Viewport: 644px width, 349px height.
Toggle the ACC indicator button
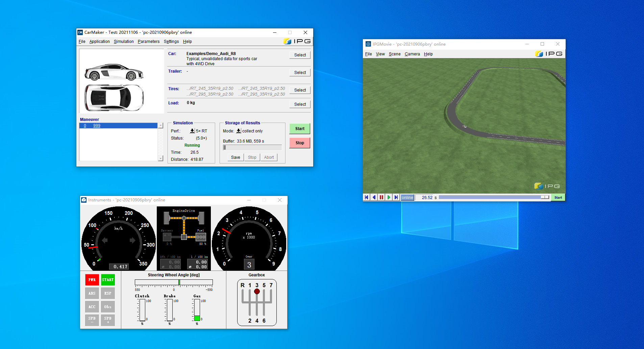click(x=92, y=307)
